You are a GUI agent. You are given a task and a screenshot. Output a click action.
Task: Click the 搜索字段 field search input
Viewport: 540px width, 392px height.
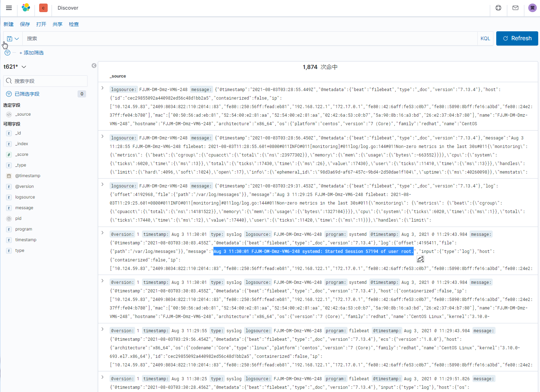[46, 81]
